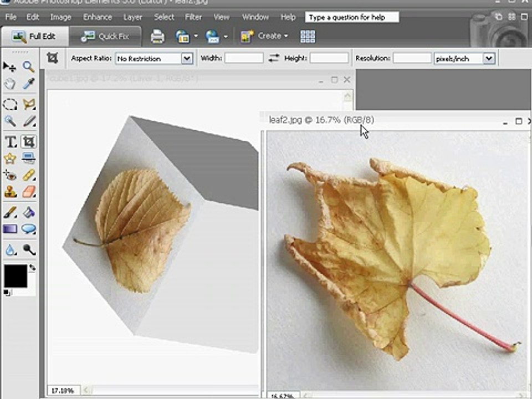
Task: Open the View menu
Action: 221,17
